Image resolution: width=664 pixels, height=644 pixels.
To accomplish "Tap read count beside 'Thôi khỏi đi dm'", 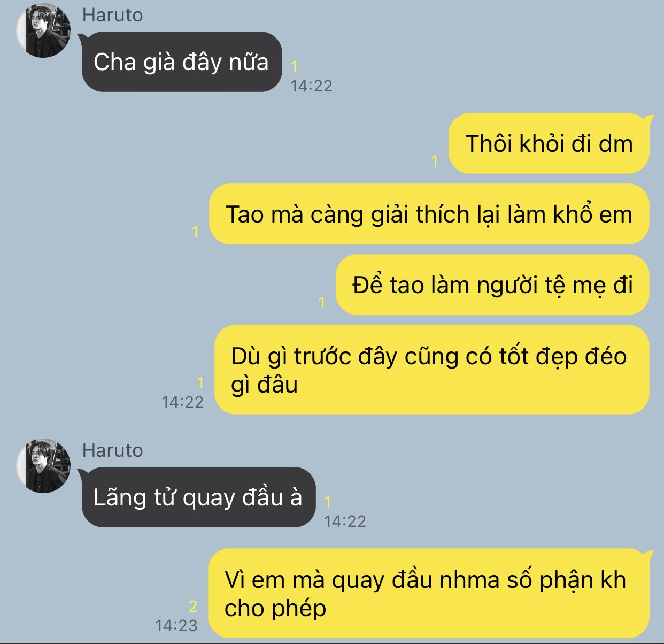I will click(435, 161).
